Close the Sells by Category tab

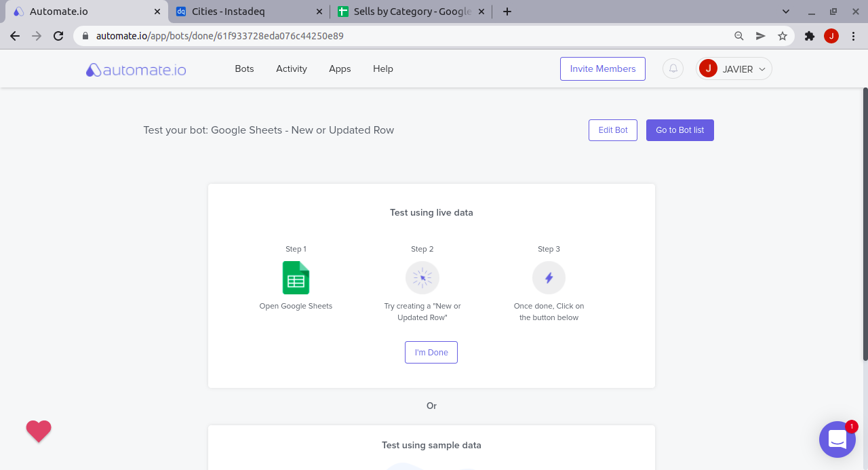point(481,12)
